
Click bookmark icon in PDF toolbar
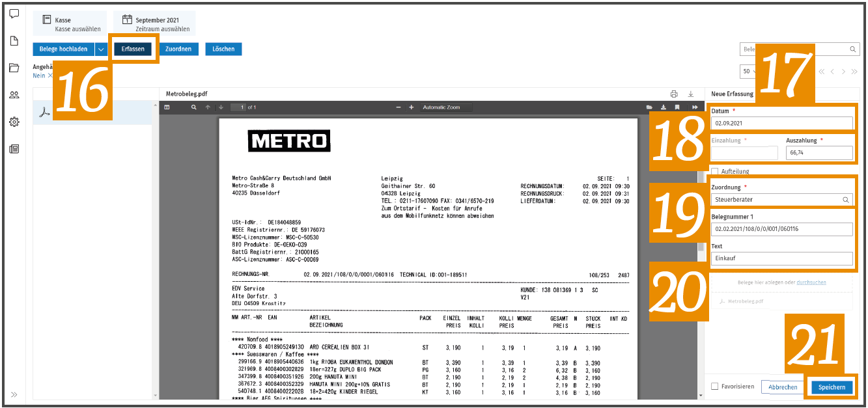click(x=677, y=107)
